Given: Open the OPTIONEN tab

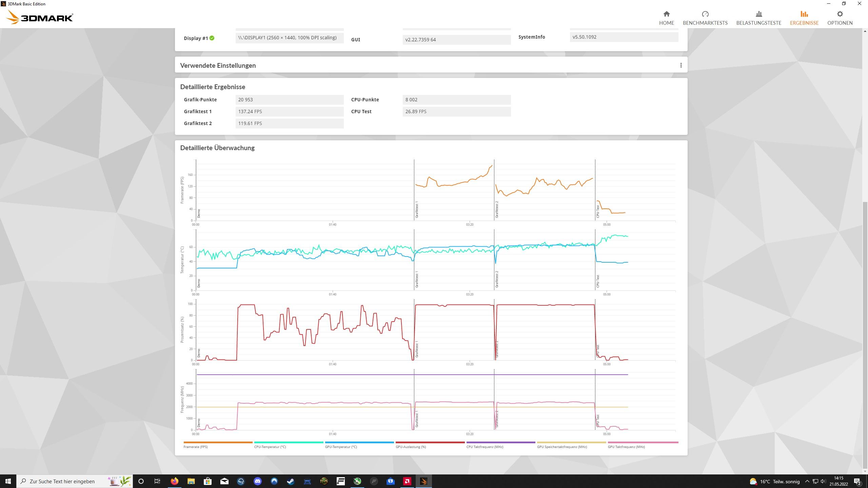Looking at the screenshot, I should [x=840, y=18].
